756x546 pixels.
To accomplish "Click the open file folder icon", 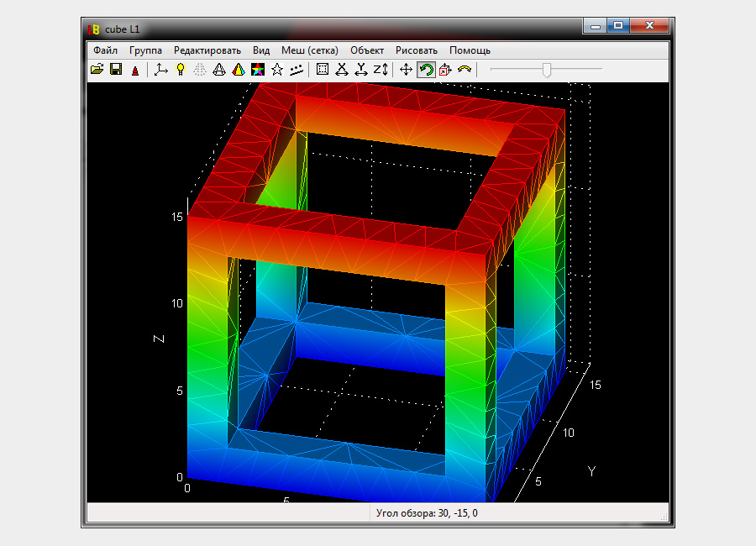I will 97,70.
